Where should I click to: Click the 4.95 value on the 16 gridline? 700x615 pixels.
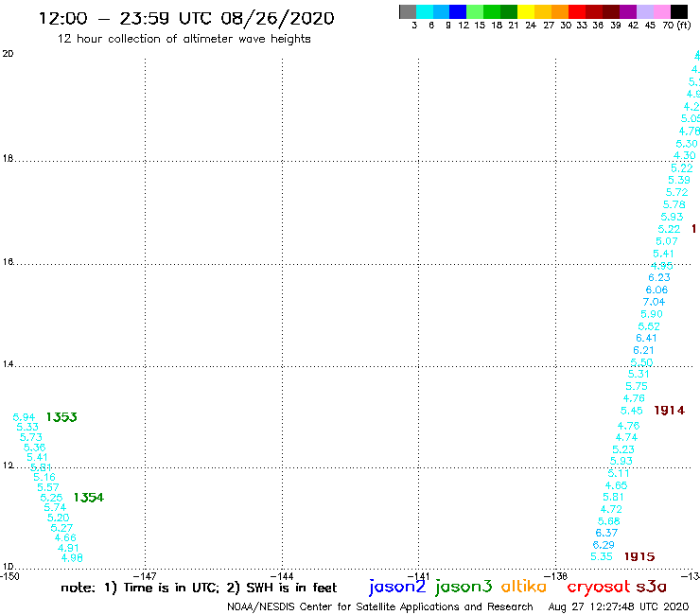pyautogui.click(x=661, y=266)
